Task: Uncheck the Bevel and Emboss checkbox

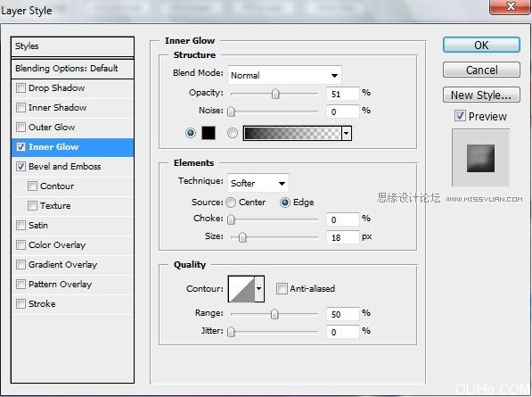Action: click(x=20, y=167)
